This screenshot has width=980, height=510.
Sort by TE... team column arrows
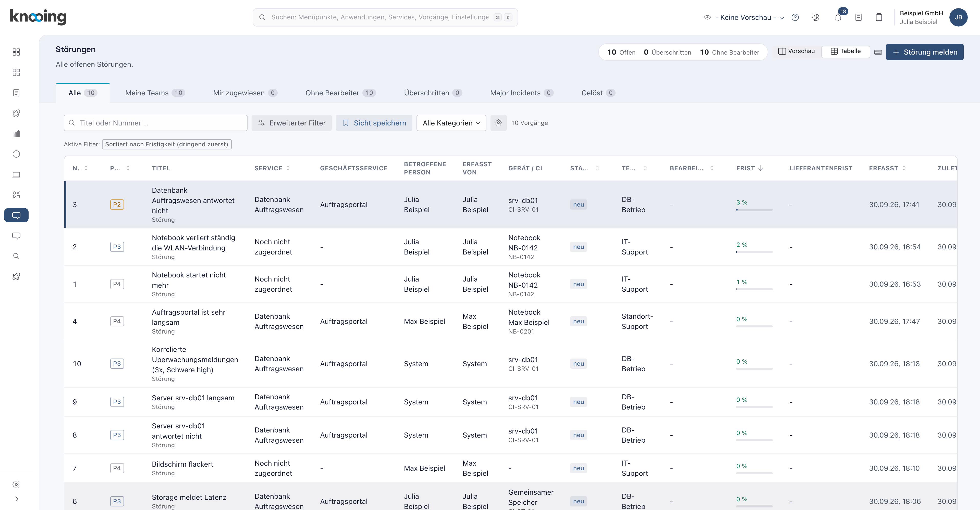[x=645, y=168]
